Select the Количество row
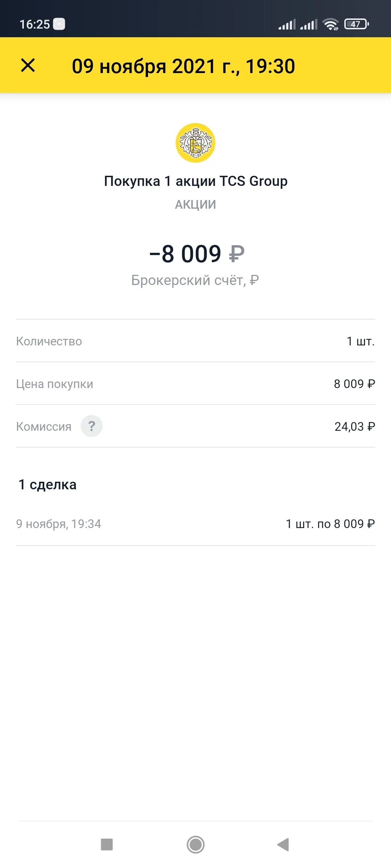This screenshot has width=391, height=868. point(195,341)
